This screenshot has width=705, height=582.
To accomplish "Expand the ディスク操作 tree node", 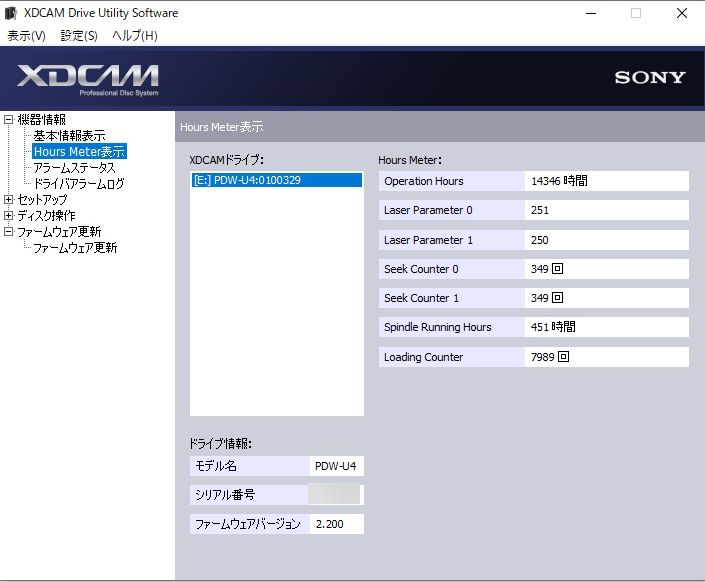I will 9,216.
